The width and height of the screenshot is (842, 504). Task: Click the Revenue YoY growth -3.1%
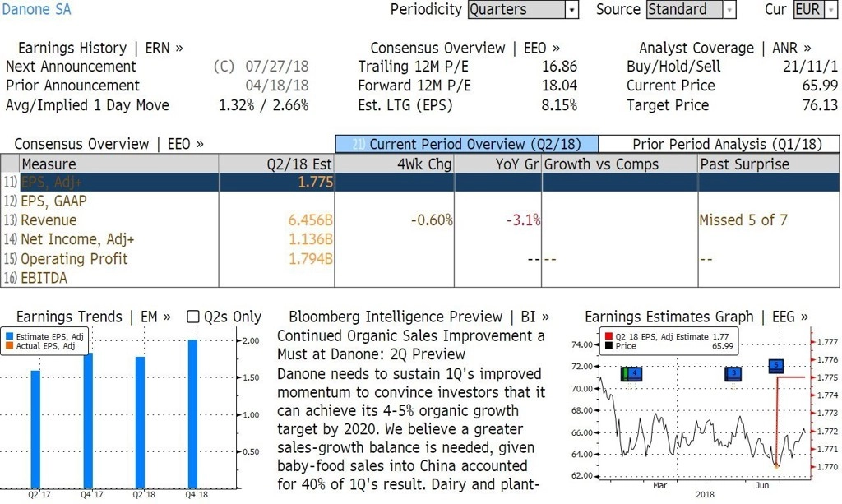(x=524, y=220)
